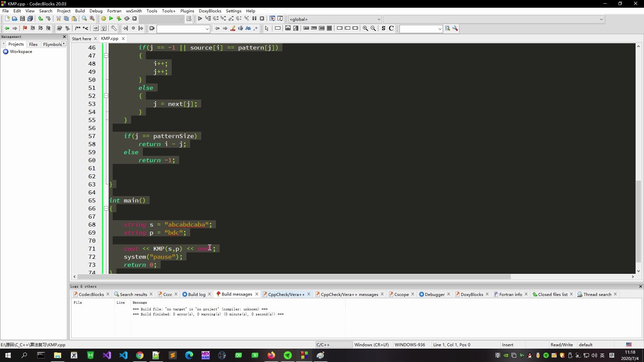
Task: Open the Plugins menu
Action: (x=187, y=11)
